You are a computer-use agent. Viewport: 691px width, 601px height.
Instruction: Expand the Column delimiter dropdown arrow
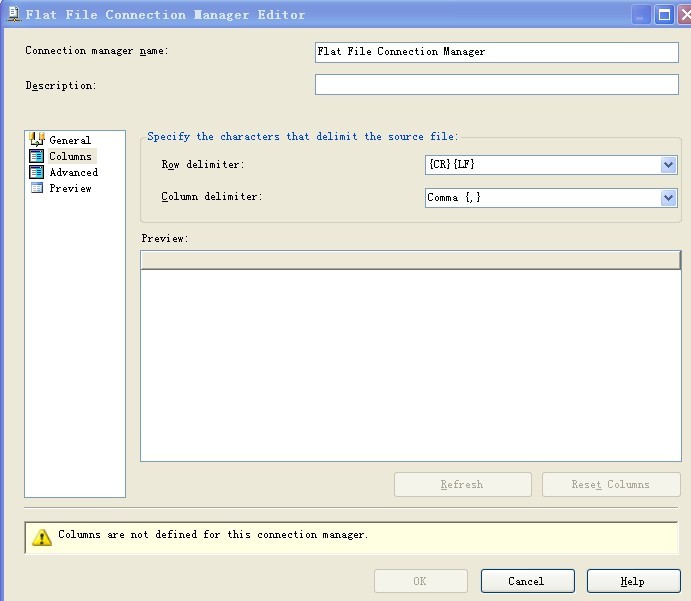click(669, 198)
